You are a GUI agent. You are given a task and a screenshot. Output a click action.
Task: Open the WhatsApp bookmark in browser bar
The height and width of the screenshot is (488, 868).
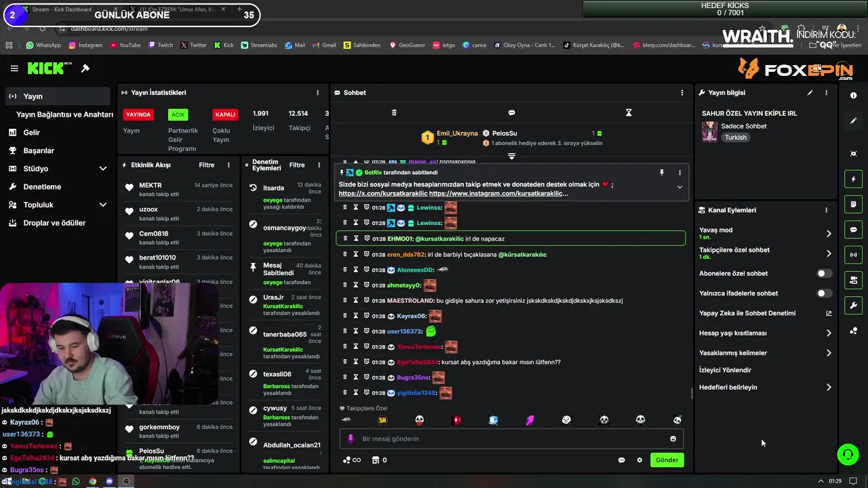pos(43,45)
